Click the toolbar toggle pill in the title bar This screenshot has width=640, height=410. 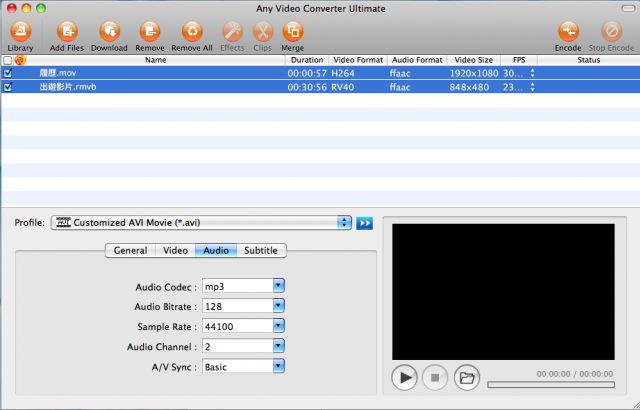pyautogui.click(x=628, y=8)
